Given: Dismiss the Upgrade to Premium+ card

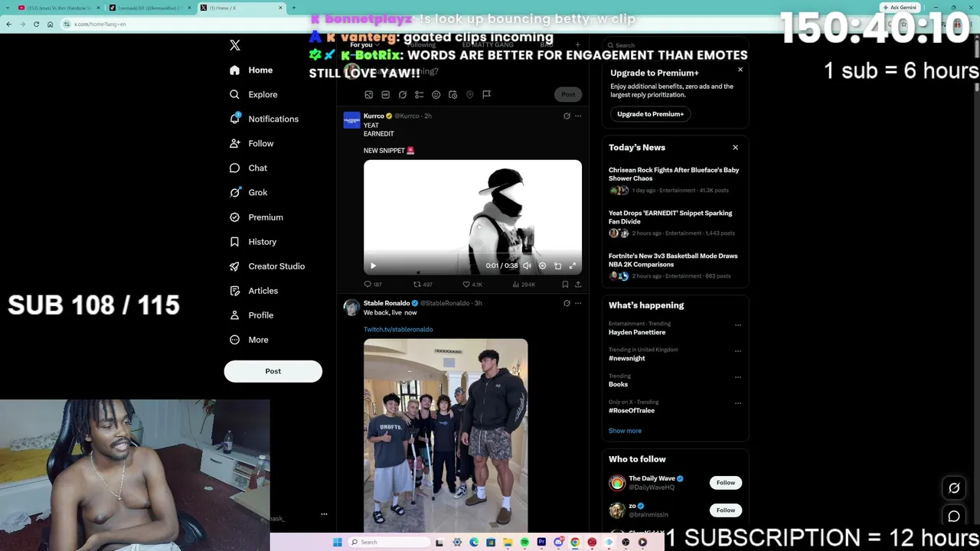Looking at the screenshot, I should [740, 70].
